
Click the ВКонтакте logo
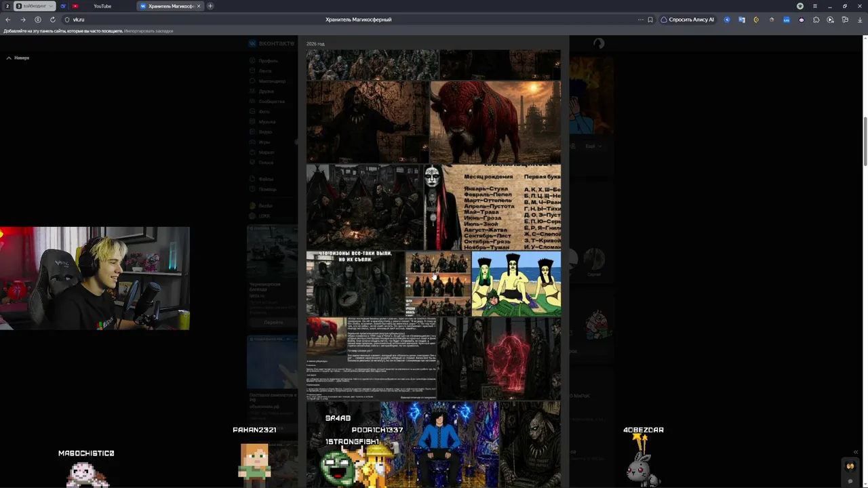[x=271, y=43]
